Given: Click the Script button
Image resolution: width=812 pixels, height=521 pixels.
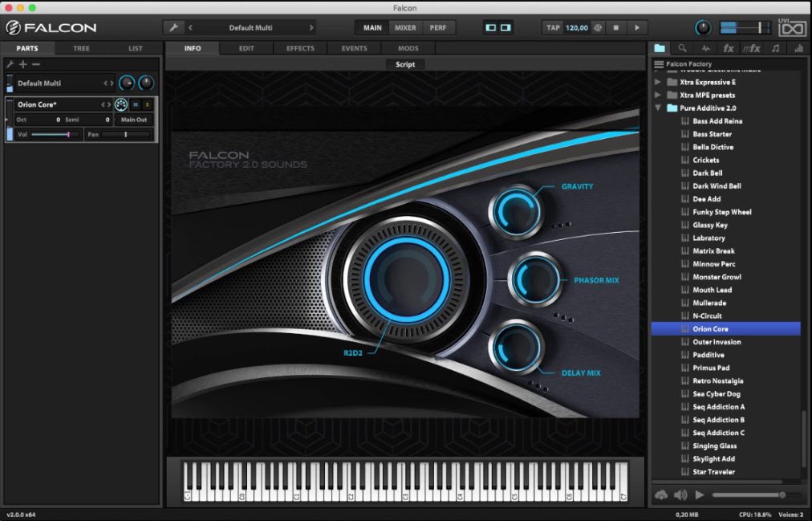Looking at the screenshot, I should (x=405, y=64).
